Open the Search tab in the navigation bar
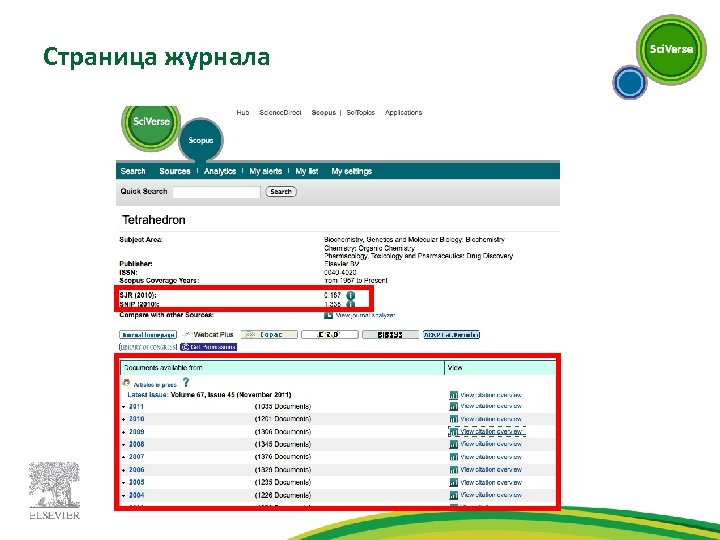Viewport: 720px width, 540px height. [x=133, y=171]
